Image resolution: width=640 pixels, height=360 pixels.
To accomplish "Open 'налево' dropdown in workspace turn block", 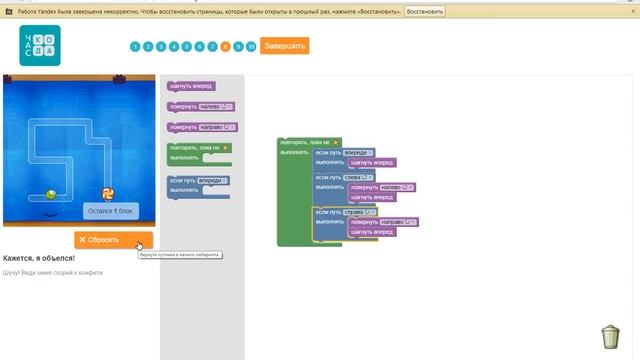I will coord(396,187).
